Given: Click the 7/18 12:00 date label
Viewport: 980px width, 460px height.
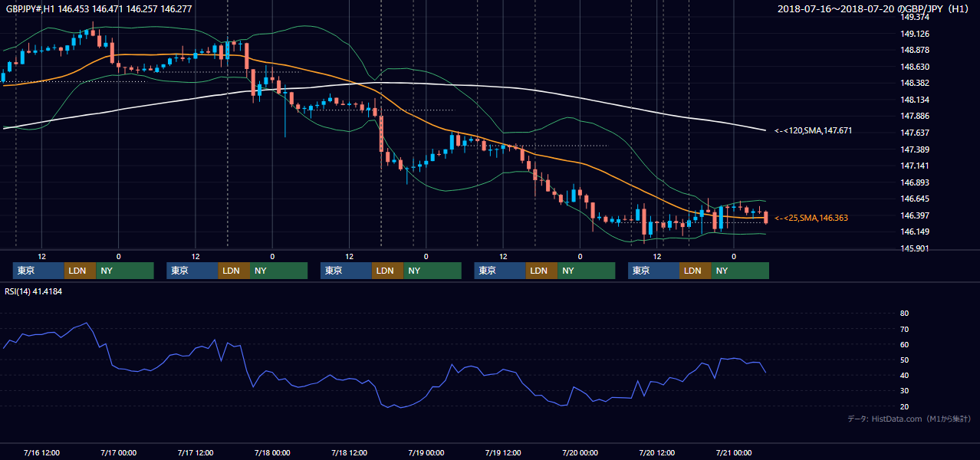Looking at the screenshot, I should [x=349, y=452].
